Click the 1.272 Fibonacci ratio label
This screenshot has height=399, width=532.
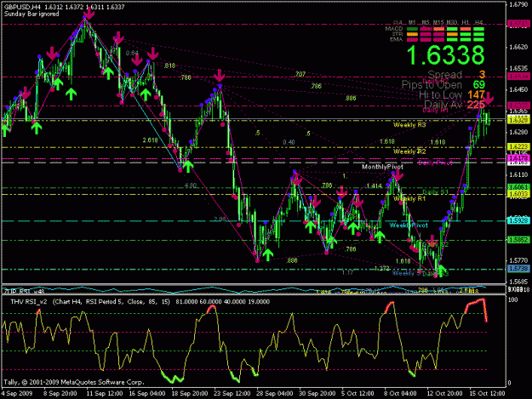pos(382,269)
